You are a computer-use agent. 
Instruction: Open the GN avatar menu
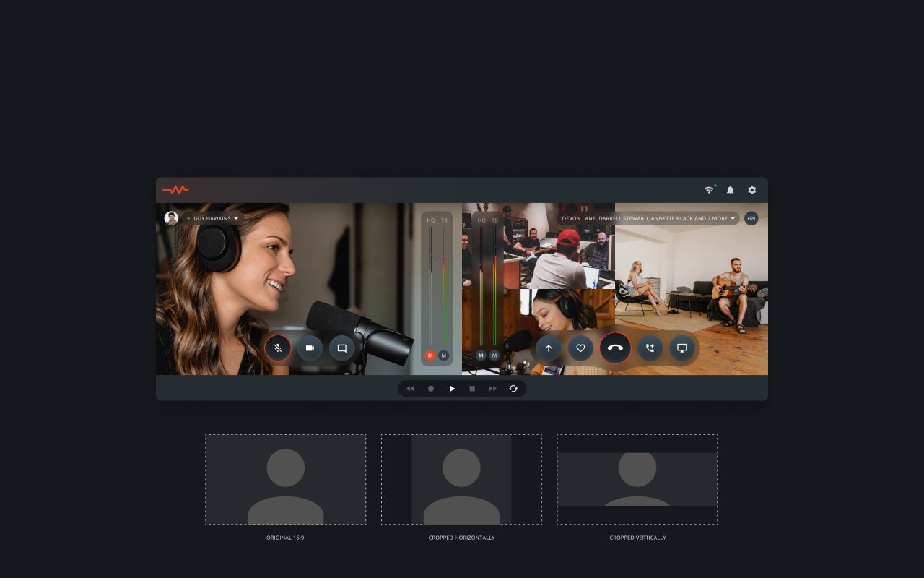pyautogui.click(x=751, y=218)
